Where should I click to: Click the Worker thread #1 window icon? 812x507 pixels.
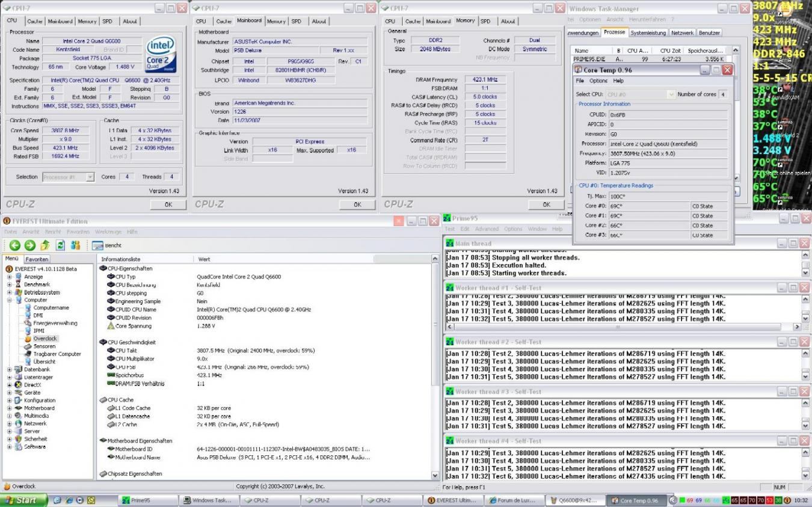click(x=450, y=287)
